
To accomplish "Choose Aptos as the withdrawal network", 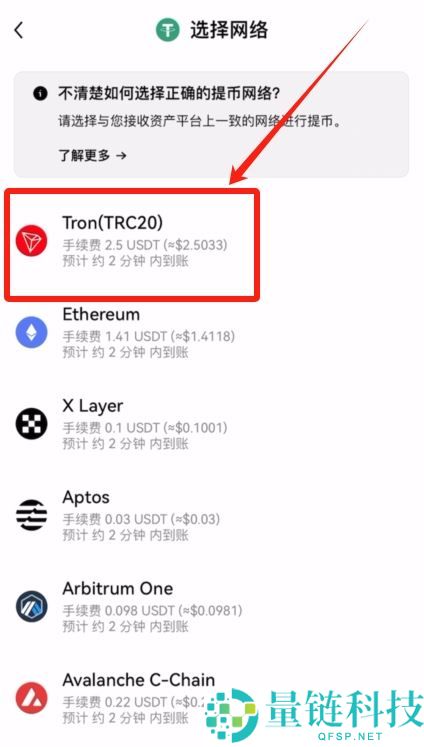I will click(212, 515).
